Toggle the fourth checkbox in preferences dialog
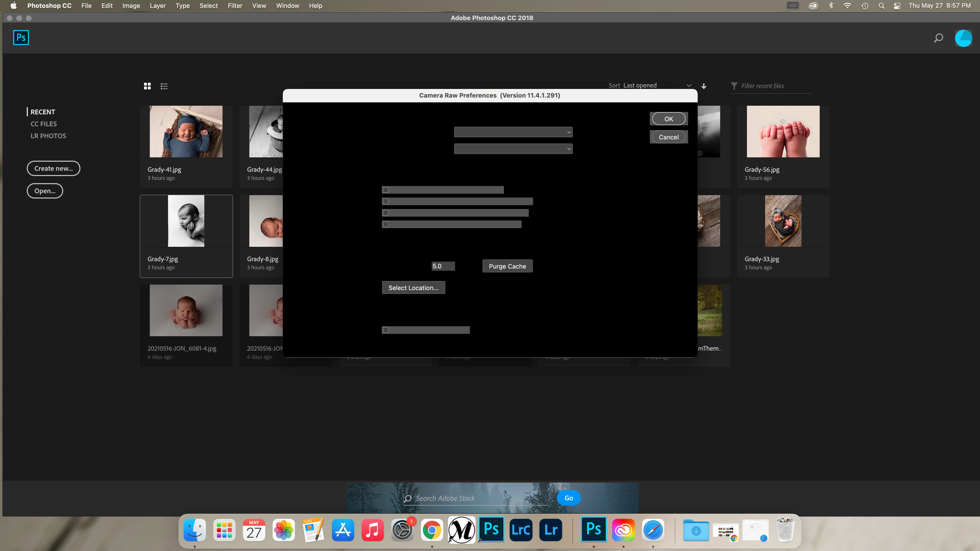980x551 pixels. (386, 224)
